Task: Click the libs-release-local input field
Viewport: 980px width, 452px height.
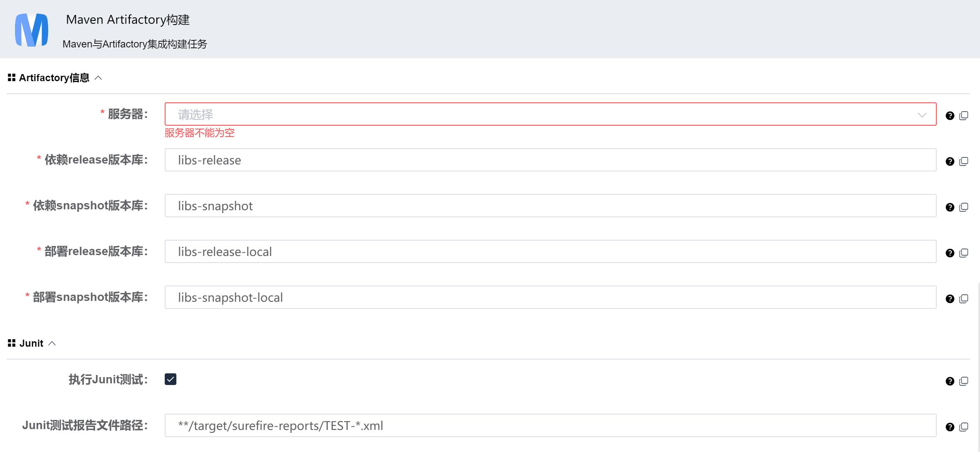Action: (x=550, y=252)
